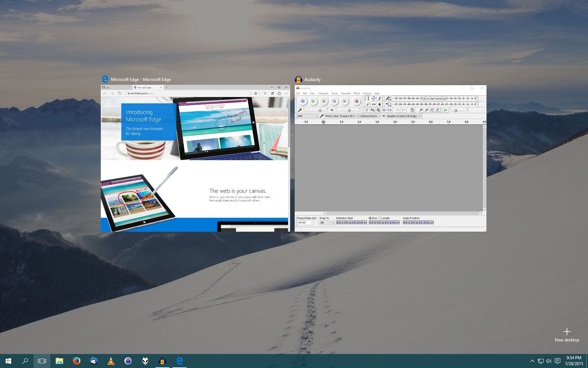Click the red Record button in Audacity

(357, 101)
